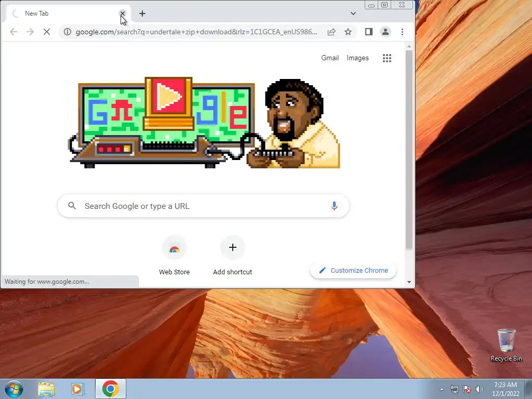Open the Chrome profile avatar
This screenshot has width=532, height=399.
[385, 32]
